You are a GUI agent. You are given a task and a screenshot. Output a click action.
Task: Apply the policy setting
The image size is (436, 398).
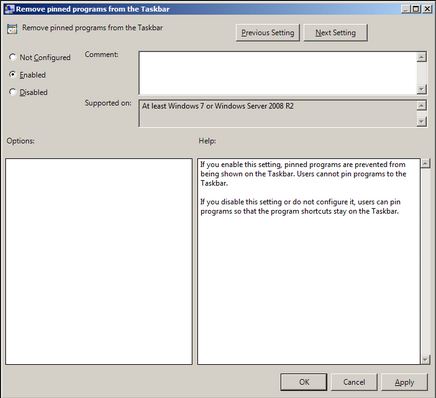404,382
